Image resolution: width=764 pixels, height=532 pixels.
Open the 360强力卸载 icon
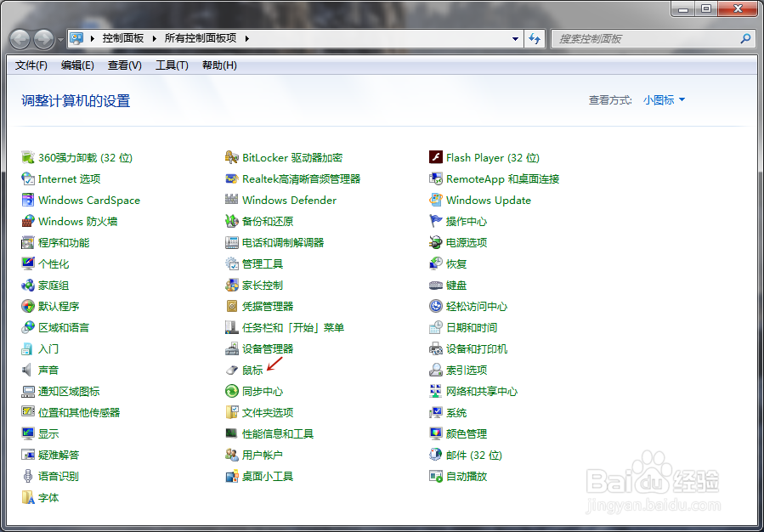pos(28,157)
